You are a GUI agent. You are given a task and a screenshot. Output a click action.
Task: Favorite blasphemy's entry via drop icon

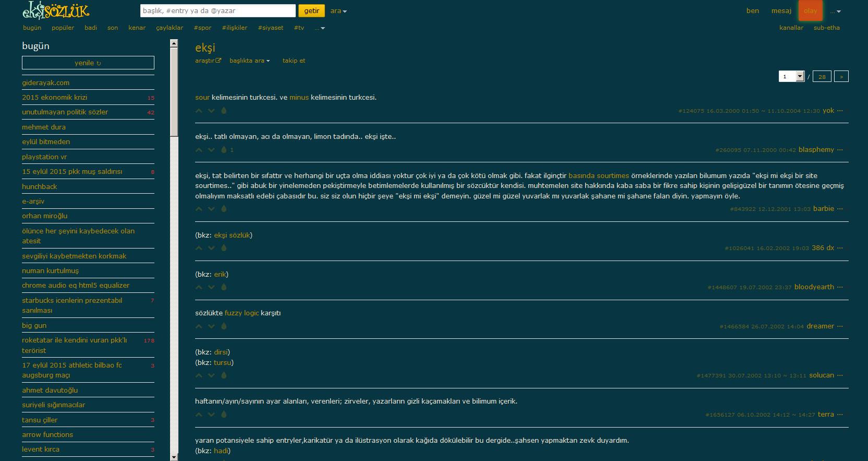tap(224, 150)
